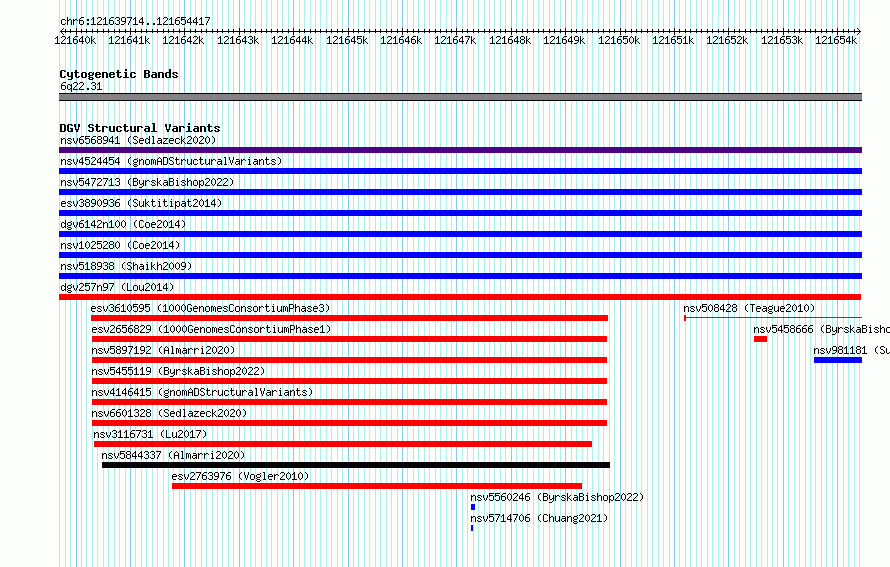This screenshot has height=567, width=890.
Task: Open esv3610595 (1000GenomesConsortiumPhase3) label
Action: coord(210,308)
